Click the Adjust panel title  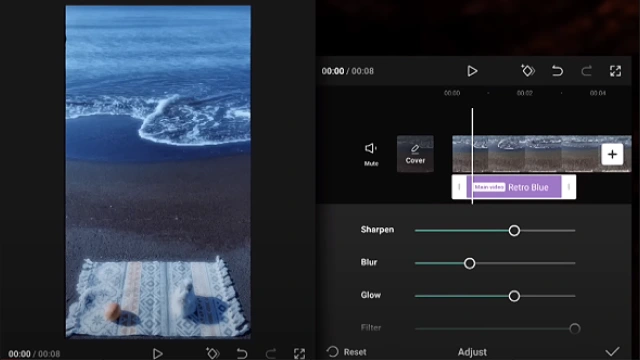tap(472, 352)
